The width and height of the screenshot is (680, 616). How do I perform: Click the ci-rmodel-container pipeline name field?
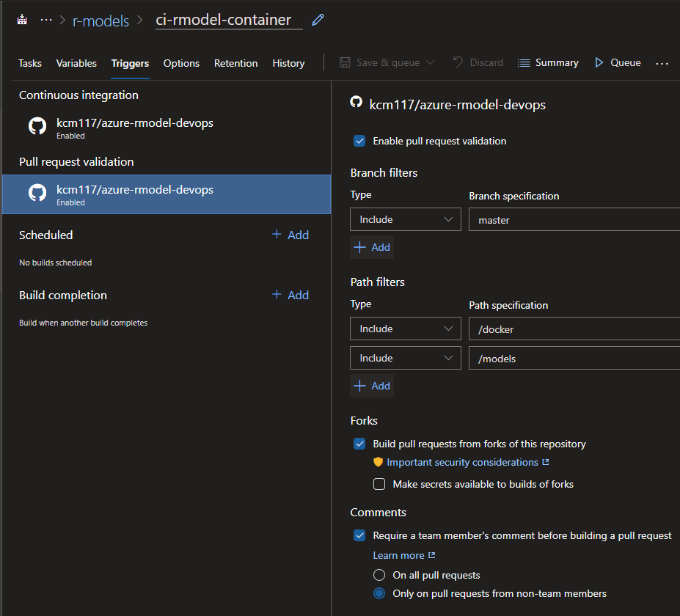pyautogui.click(x=229, y=20)
